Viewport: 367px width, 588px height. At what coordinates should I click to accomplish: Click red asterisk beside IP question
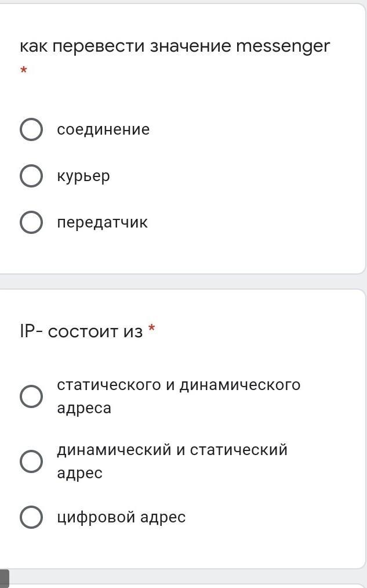(152, 330)
